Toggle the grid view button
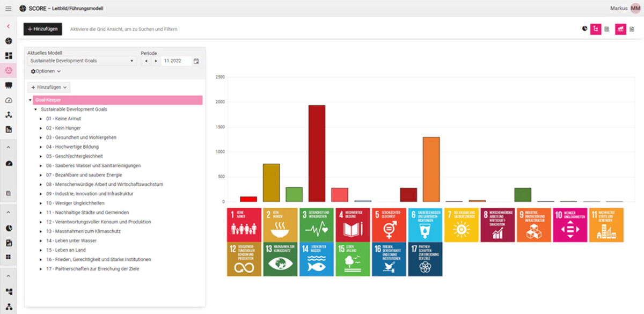This screenshot has width=644, height=314. point(607,29)
